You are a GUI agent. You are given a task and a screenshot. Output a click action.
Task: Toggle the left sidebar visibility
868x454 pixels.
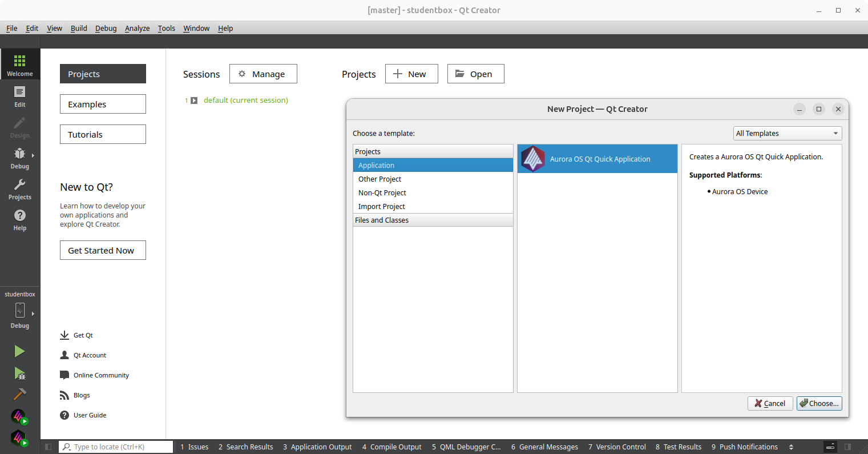(49, 447)
